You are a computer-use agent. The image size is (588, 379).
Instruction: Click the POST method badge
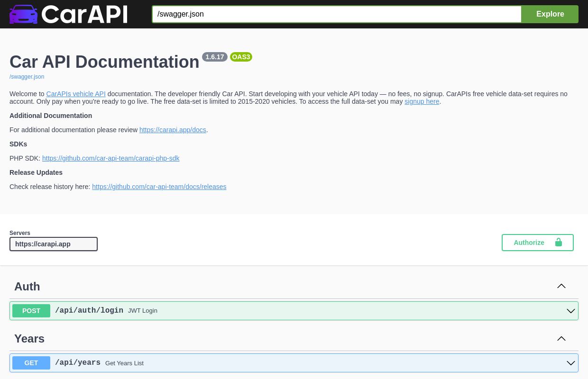pos(31,311)
